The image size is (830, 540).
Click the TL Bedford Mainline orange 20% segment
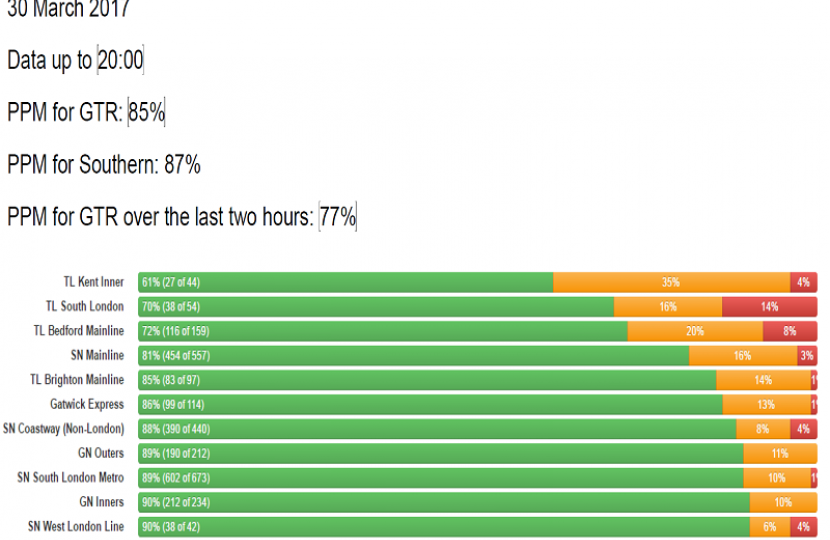pyautogui.click(x=695, y=331)
